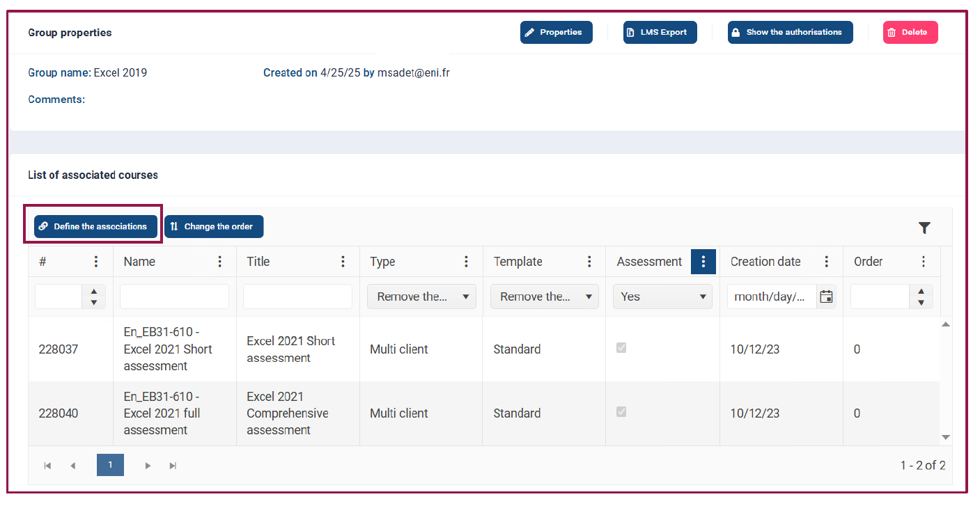Open the Template column options menu
The width and height of the screenshot is (980, 506).
(x=589, y=262)
